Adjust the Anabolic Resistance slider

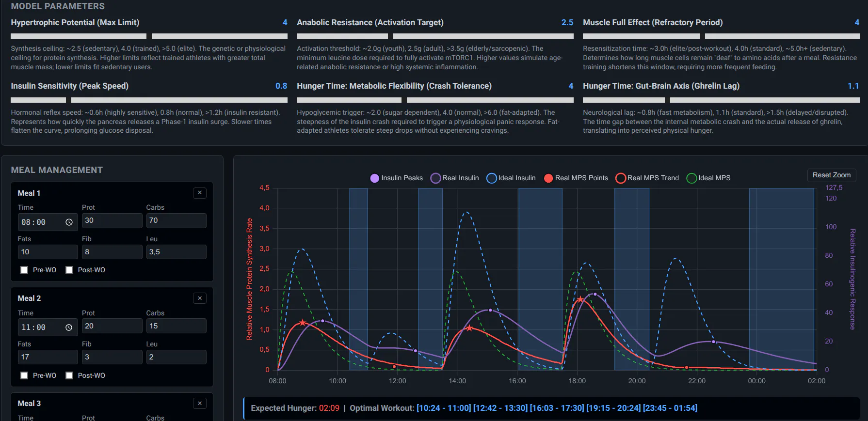coord(435,36)
